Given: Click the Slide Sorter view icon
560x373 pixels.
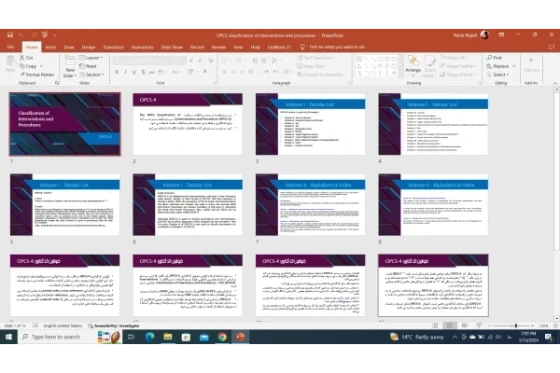Looking at the screenshot, I should 450,326.
